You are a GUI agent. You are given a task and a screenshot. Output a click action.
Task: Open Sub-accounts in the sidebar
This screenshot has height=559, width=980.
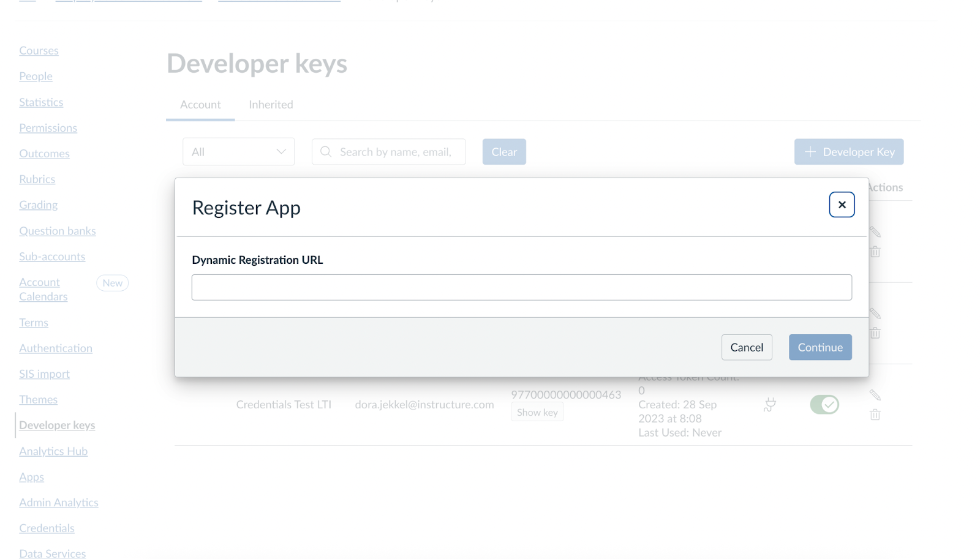pos(52,257)
